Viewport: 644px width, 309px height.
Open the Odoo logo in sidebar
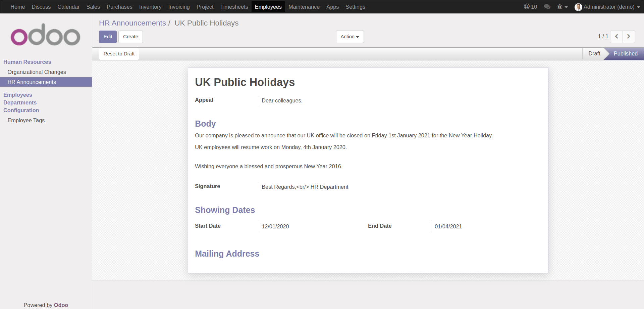pos(45,35)
